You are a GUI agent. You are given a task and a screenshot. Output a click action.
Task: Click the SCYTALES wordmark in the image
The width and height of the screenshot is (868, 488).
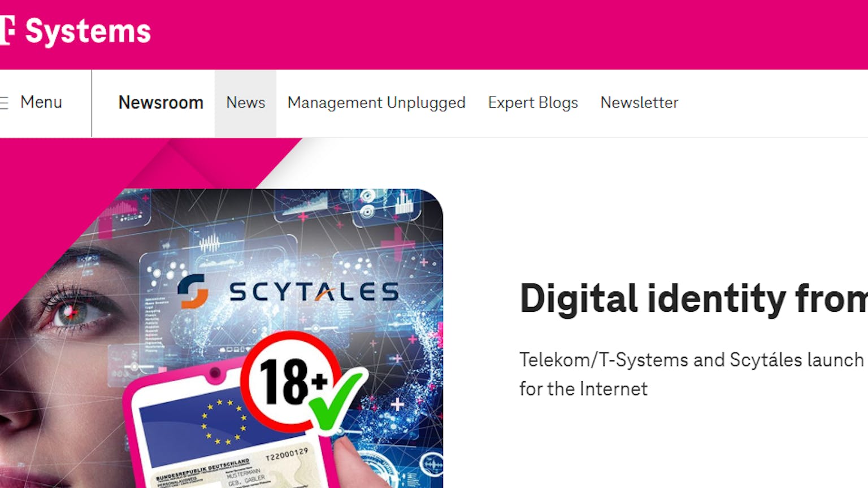coord(314,292)
